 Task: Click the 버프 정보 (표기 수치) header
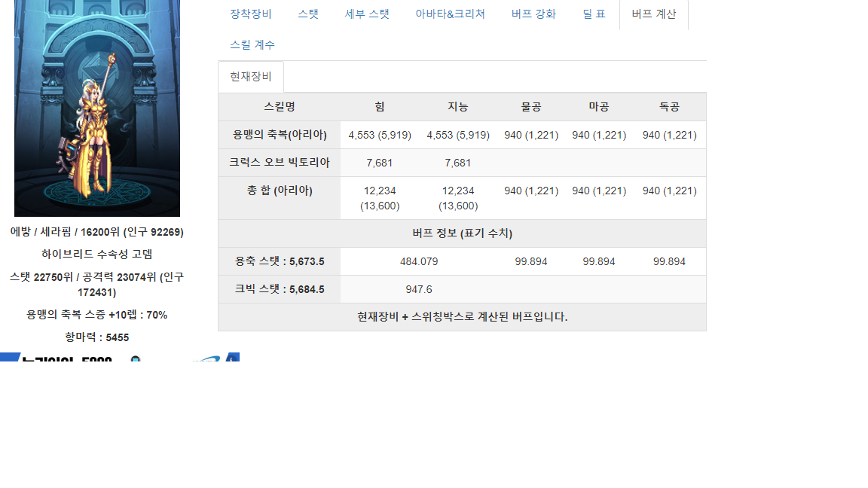tap(462, 233)
